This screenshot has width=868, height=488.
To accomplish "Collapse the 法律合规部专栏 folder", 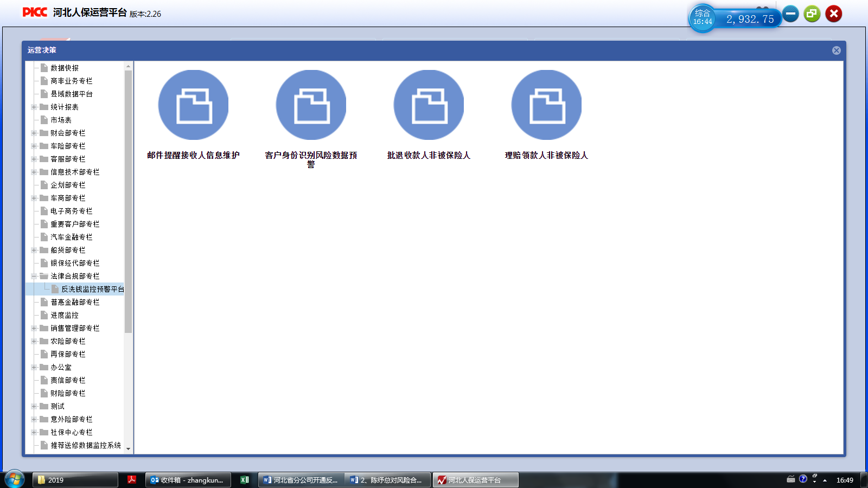I will click(34, 276).
